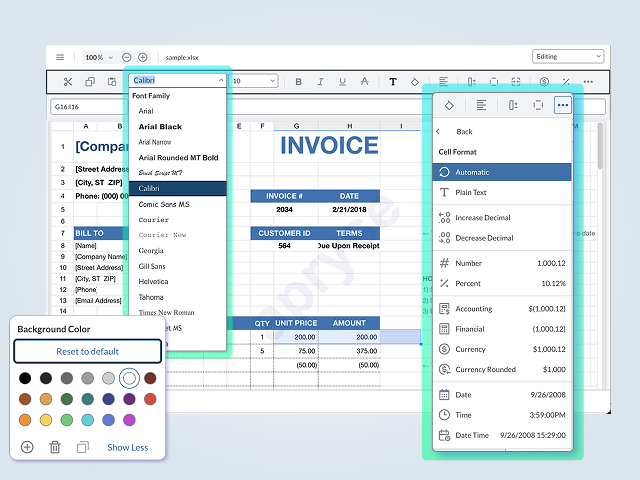Toggle strikethrough formatting
This screenshot has height=480, width=640.
click(364, 82)
